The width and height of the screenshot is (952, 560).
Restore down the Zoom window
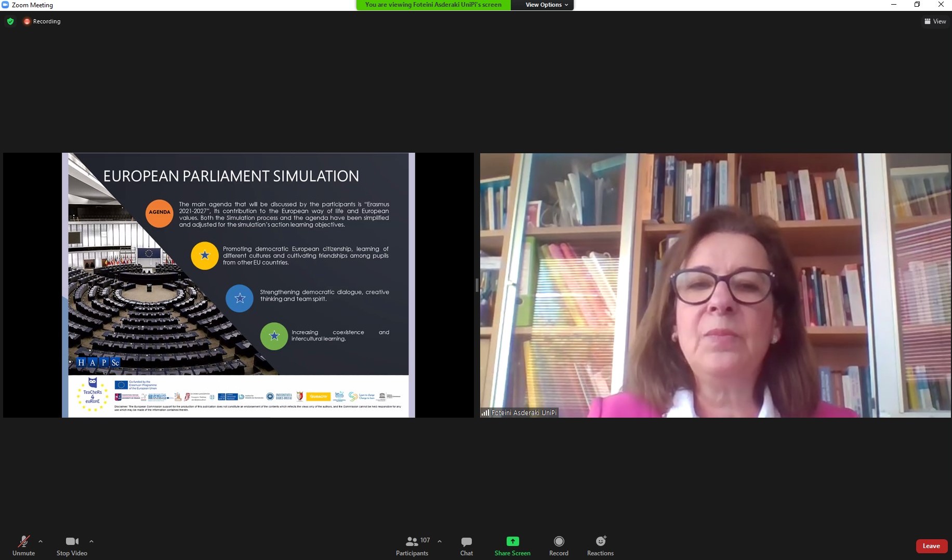917,5
